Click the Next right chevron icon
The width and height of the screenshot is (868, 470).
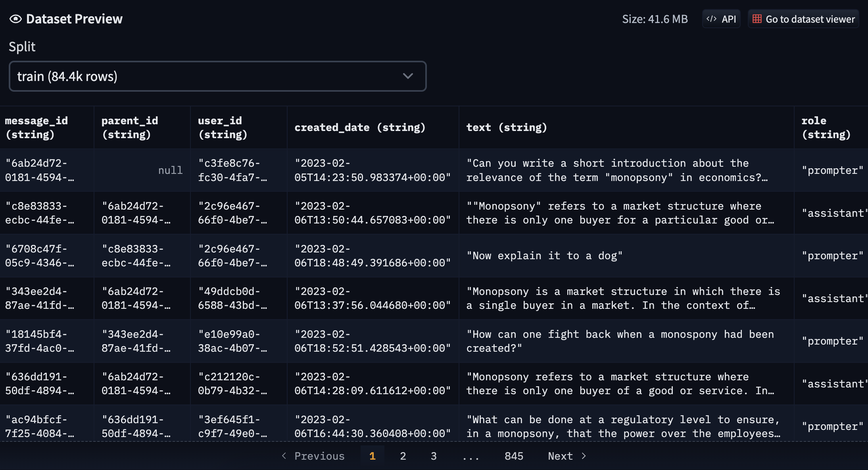(x=584, y=456)
